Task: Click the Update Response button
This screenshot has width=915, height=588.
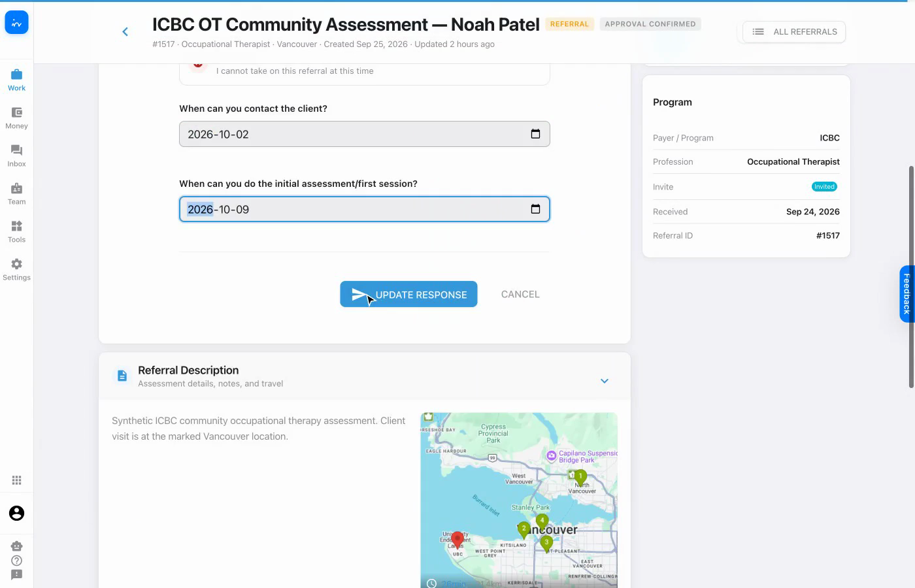Action: [408, 294]
